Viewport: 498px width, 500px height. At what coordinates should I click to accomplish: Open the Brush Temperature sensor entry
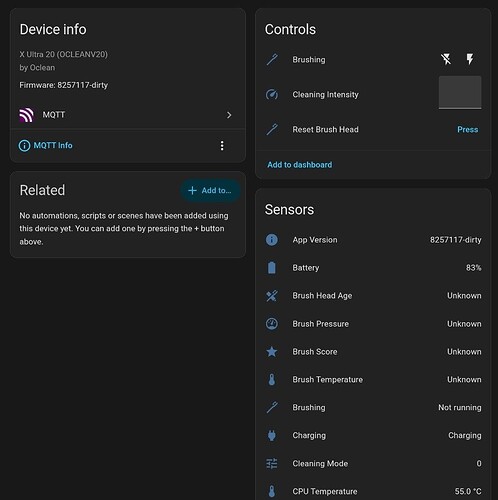[x=373, y=379]
